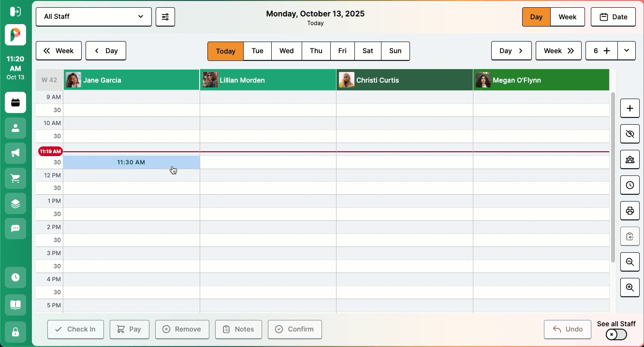This screenshot has width=644, height=347.
Task: Open the marketing megaphone icon in sidebar
Action: (x=15, y=153)
